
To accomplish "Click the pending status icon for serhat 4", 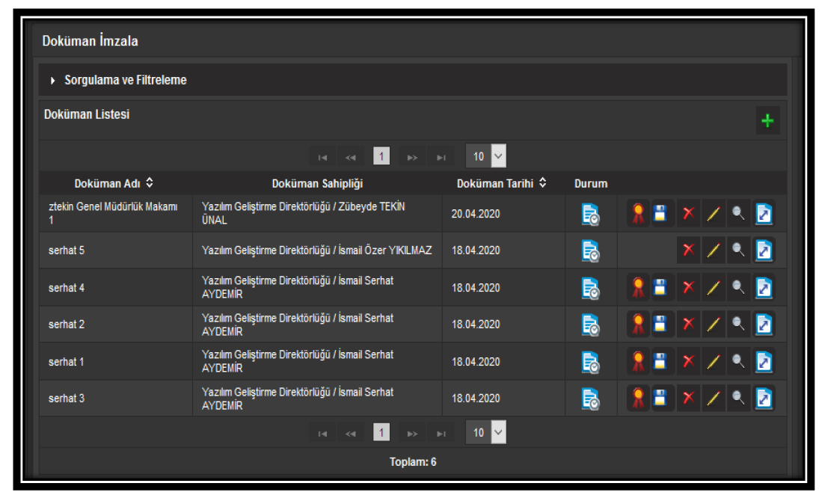I will coord(591,288).
